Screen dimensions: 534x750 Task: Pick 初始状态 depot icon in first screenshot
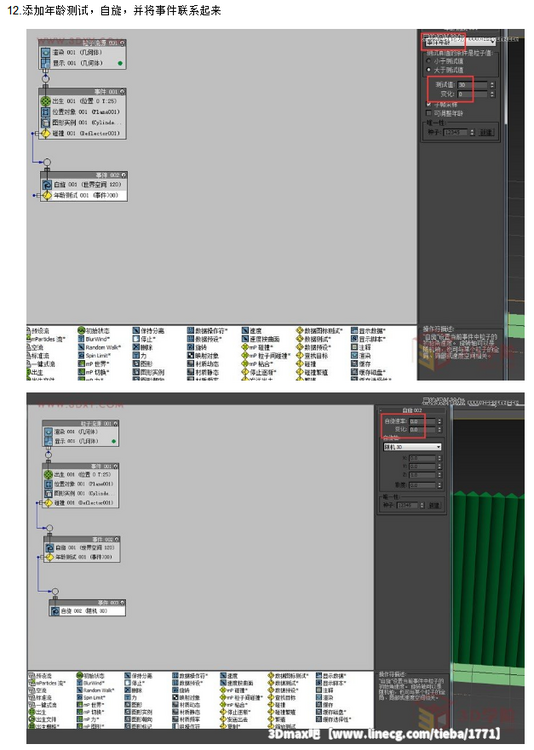click(81, 331)
